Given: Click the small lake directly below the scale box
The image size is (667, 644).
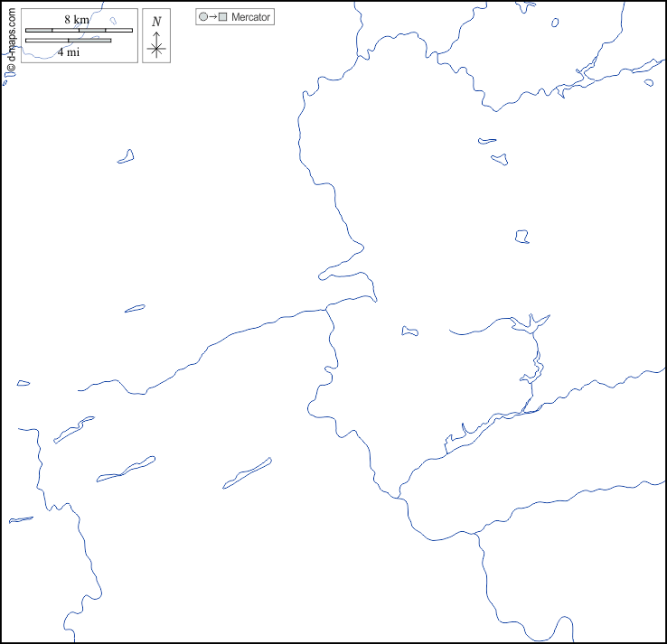Looking at the screenshot, I should (126, 157).
